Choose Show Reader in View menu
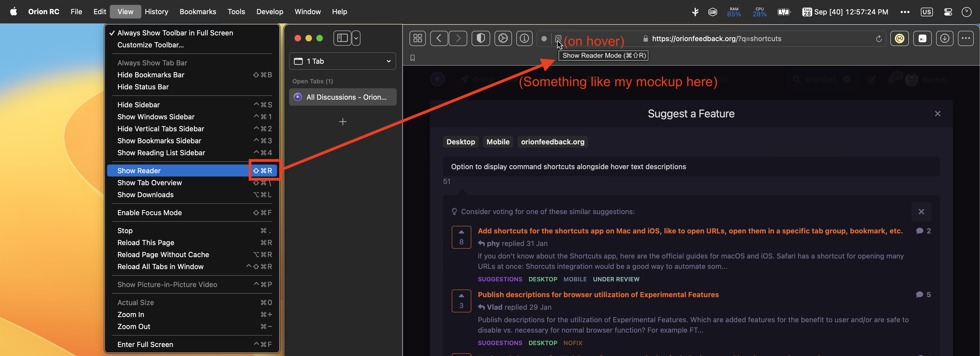The height and width of the screenshot is (356, 980). (192, 171)
